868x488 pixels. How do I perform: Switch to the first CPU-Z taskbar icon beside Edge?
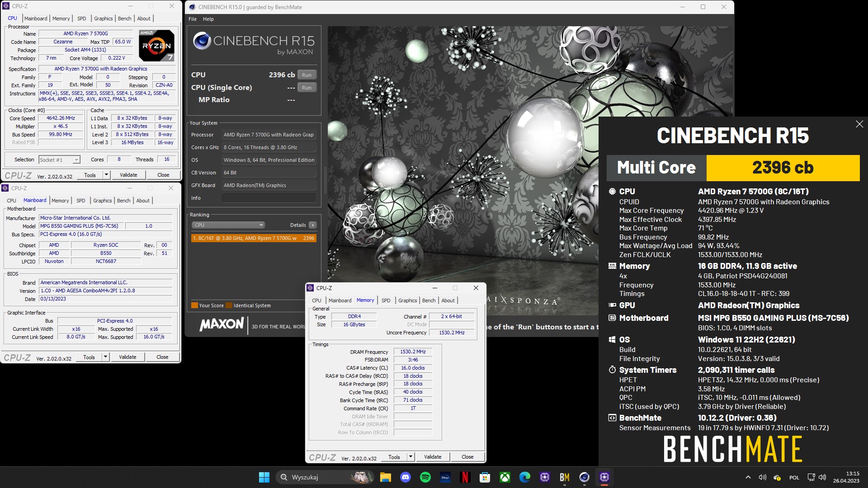coord(544,477)
